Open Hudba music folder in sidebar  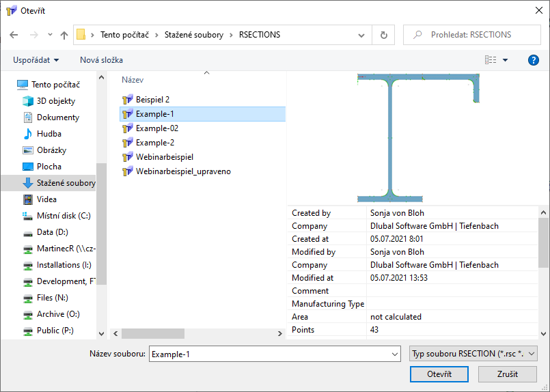(x=42, y=134)
